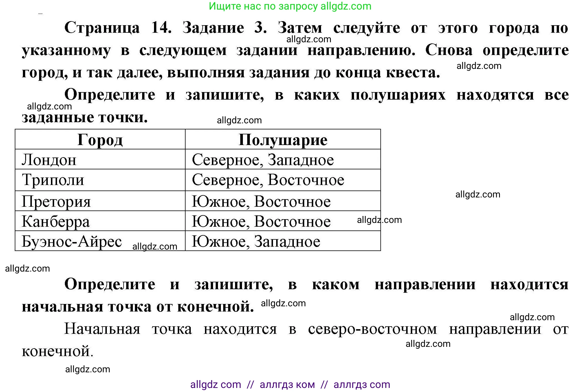The image size is (581, 392).
Task: Open the аллгдз com footer link
Action: pyautogui.click(x=361, y=384)
